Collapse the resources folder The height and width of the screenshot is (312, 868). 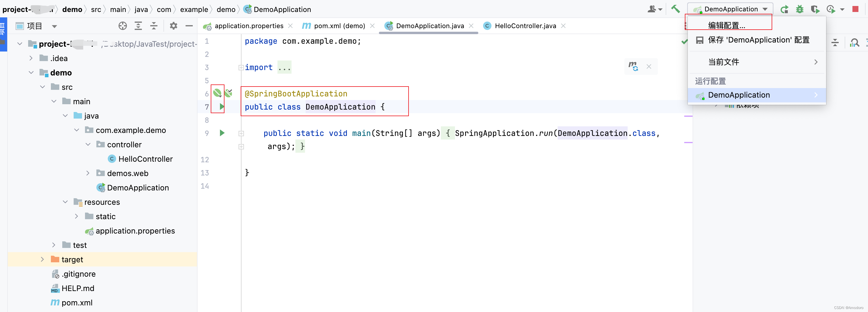pos(65,202)
